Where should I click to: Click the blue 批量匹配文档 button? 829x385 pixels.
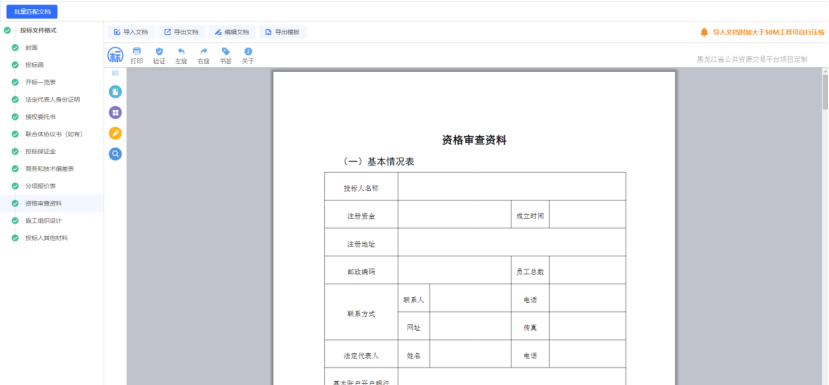[x=32, y=12]
